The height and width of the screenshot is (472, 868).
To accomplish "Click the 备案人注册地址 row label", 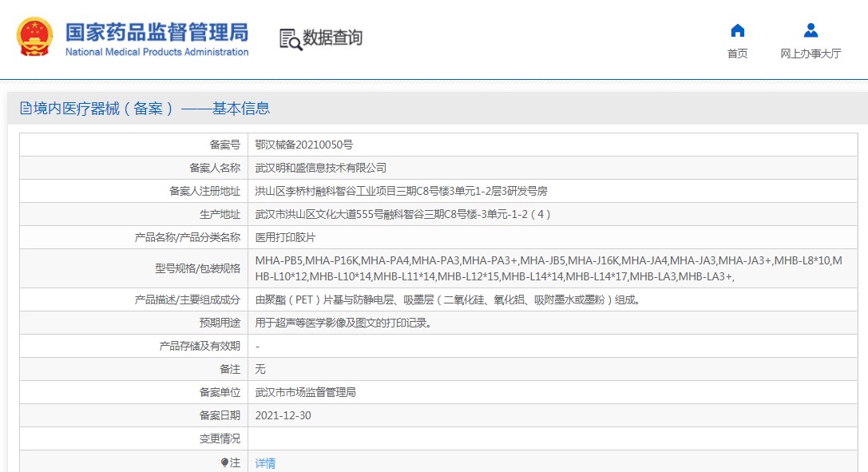I will tap(204, 191).
